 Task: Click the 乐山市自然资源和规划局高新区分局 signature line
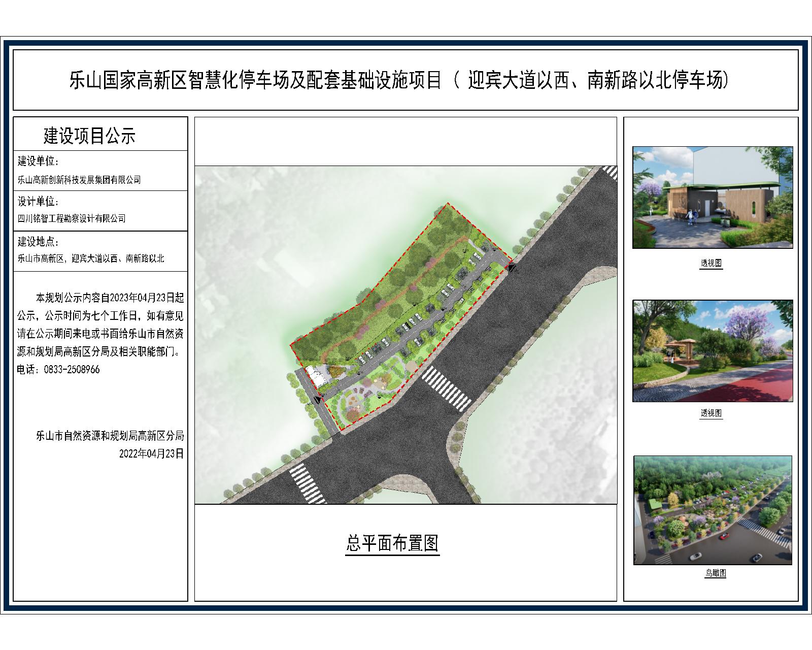pos(110,436)
